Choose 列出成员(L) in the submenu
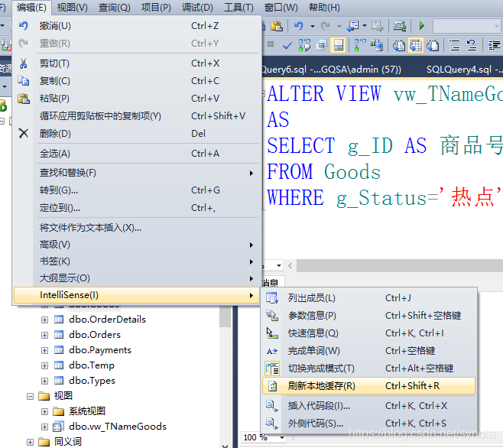This screenshot has height=448, width=503. (368, 298)
